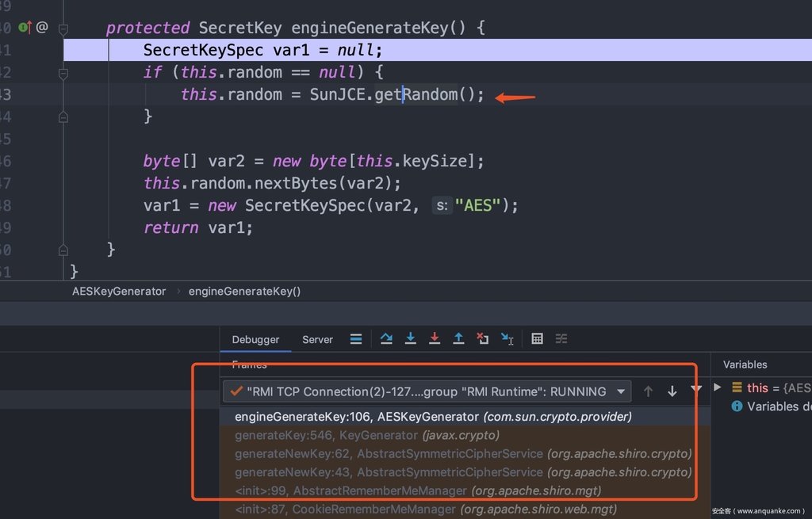Click the Step Into icon

pyautogui.click(x=411, y=339)
